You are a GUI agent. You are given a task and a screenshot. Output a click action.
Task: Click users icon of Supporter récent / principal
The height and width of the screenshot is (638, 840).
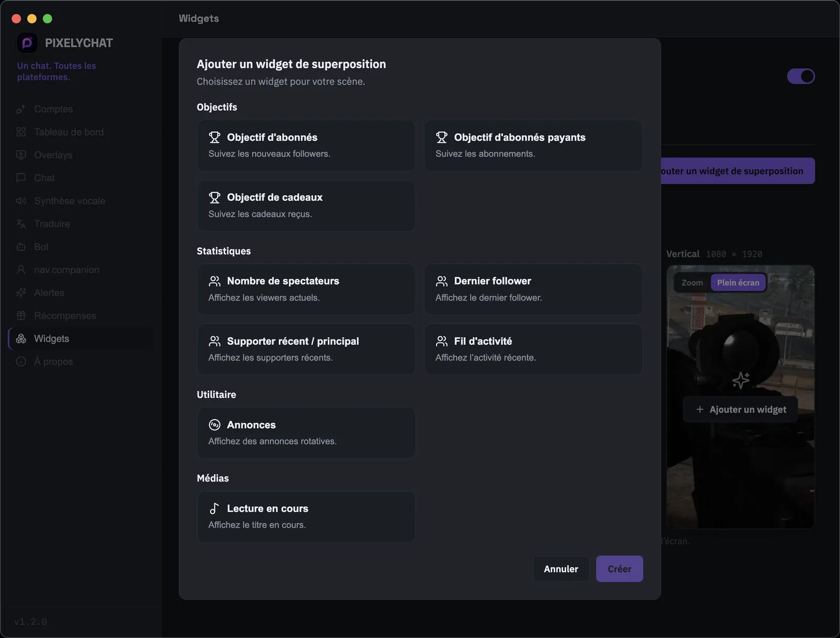215,341
